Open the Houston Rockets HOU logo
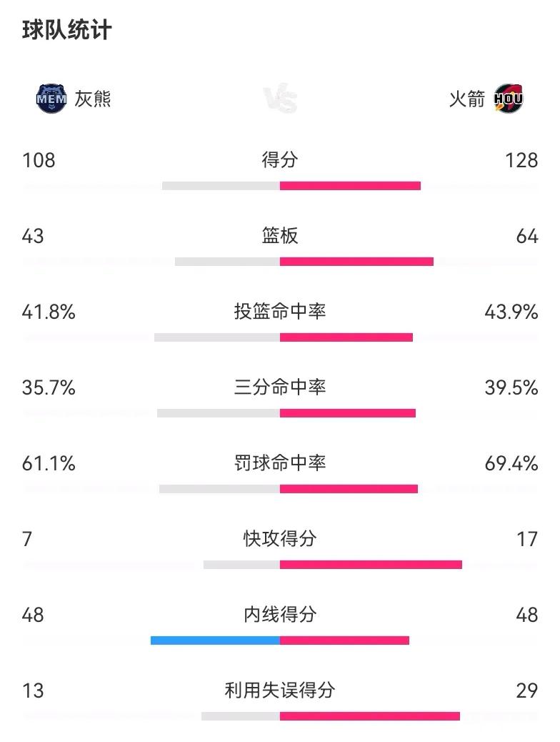 [509, 99]
